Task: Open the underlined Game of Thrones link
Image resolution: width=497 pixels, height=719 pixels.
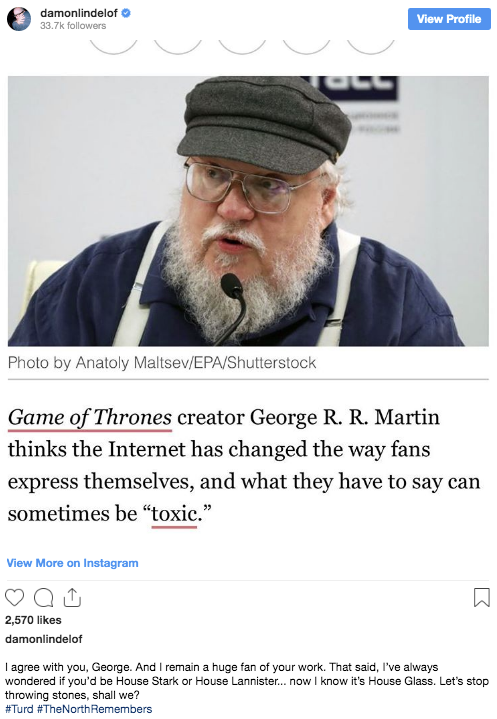Action: pos(90,418)
